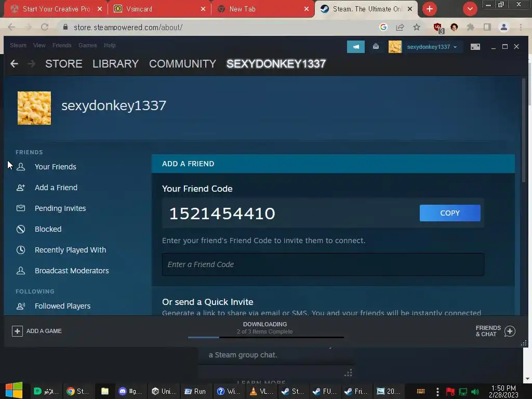The width and height of the screenshot is (532, 399).
Task: Click the volume speaker tray icon
Action: point(475,392)
